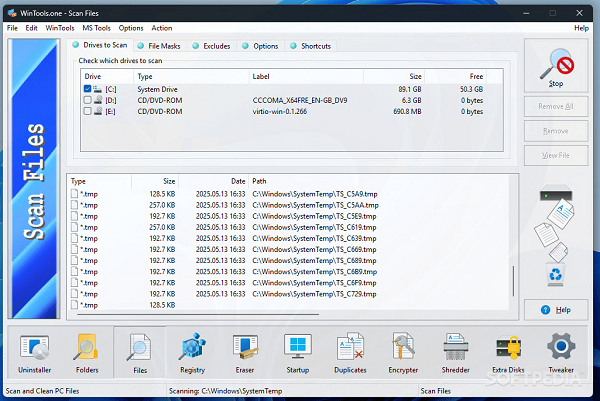This screenshot has width=600, height=401.
Task: Open the Duplicates finder
Action: click(x=350, y=353)
